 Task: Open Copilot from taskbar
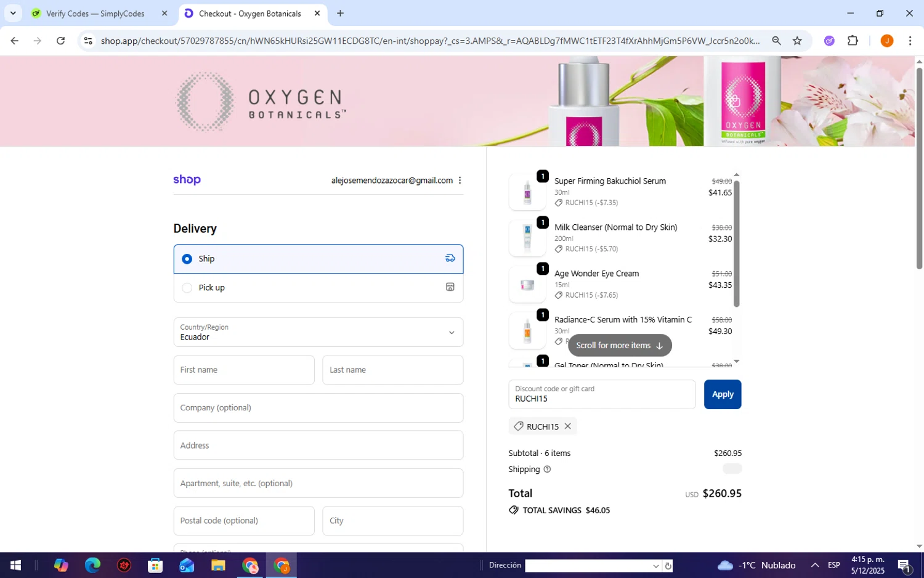61,565
